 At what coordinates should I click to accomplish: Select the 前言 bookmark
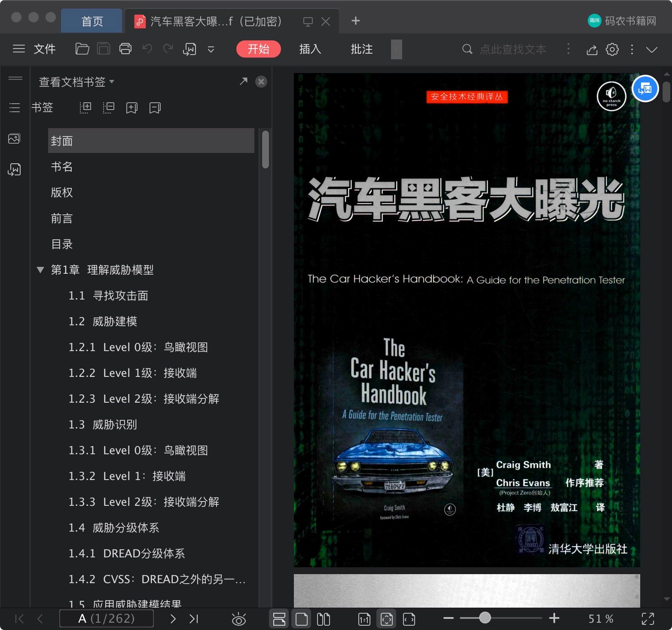tap(62, 218)
